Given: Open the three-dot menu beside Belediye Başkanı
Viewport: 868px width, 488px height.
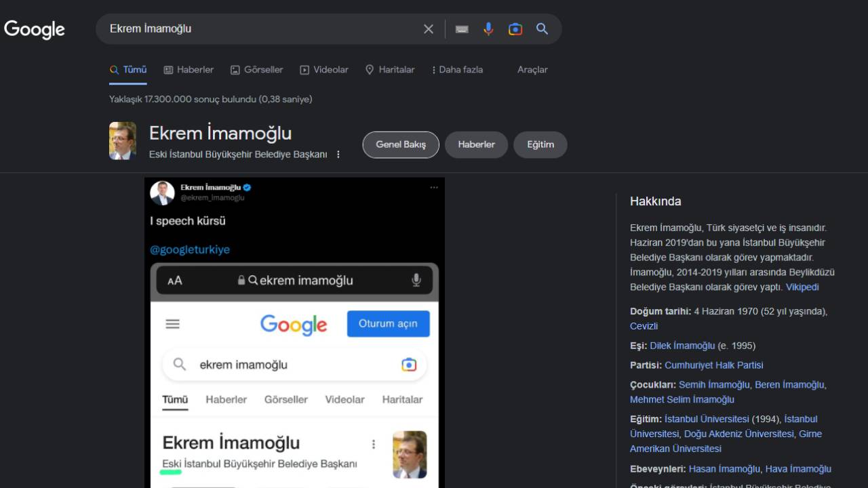Looking at the screenshot, I should point(338,154).
